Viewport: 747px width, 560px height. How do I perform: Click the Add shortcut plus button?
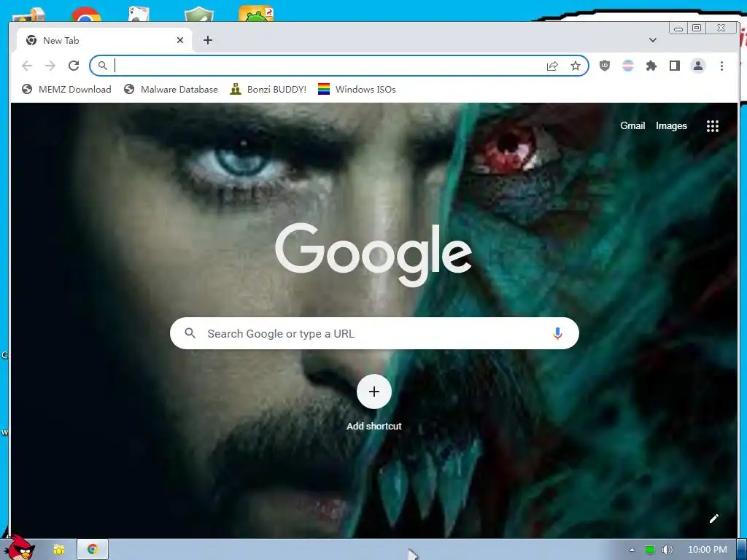coord(374,392)
